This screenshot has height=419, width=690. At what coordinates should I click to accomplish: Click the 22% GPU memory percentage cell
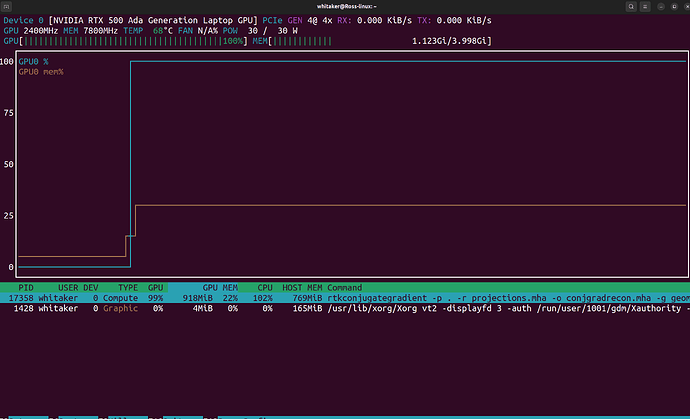230,298
